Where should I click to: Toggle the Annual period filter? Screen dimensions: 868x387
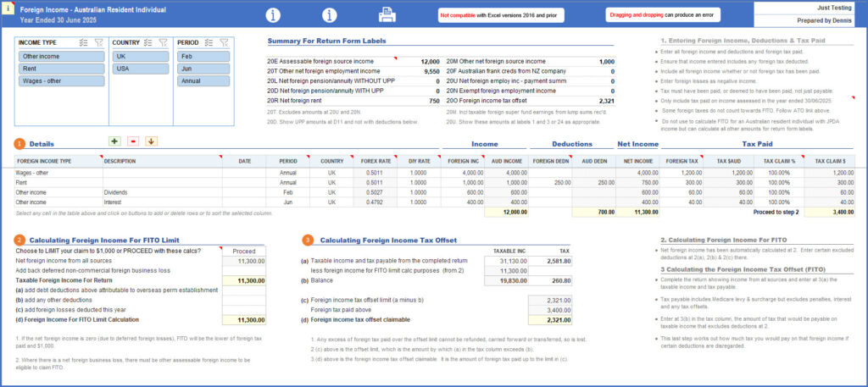click(x=203, y=82)
